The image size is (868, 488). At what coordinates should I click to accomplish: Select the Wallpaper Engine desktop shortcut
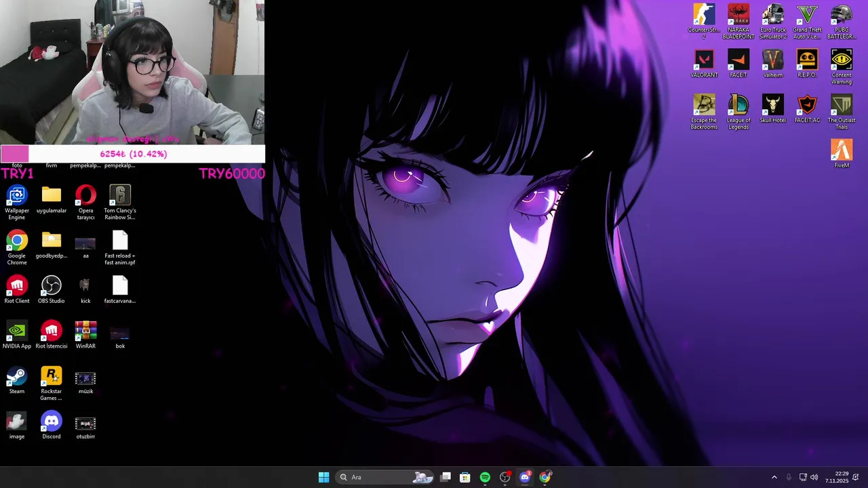[x=17, y=203]
